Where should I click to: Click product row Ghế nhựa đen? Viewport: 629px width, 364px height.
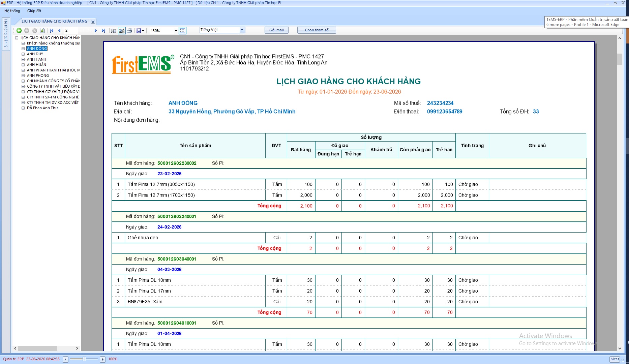pyautogui.click(x=349, y=238)
